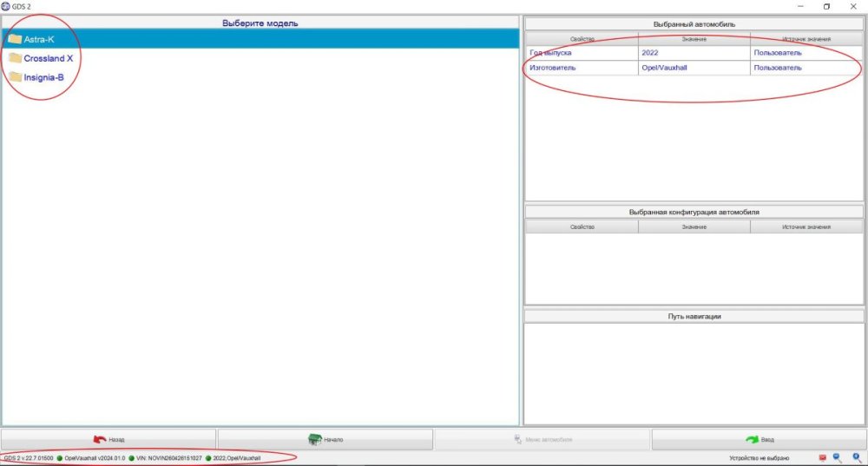Image resolution: width=868 pixels, height=466 pixels.
Task: Click the Выбранная конфигурация автомобиля panel title
Action: [x=694, y=212]
